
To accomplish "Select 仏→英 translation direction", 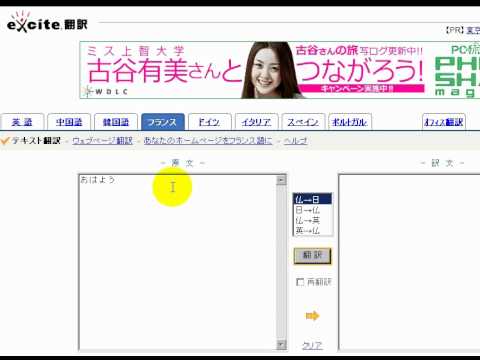I will 312,220.
